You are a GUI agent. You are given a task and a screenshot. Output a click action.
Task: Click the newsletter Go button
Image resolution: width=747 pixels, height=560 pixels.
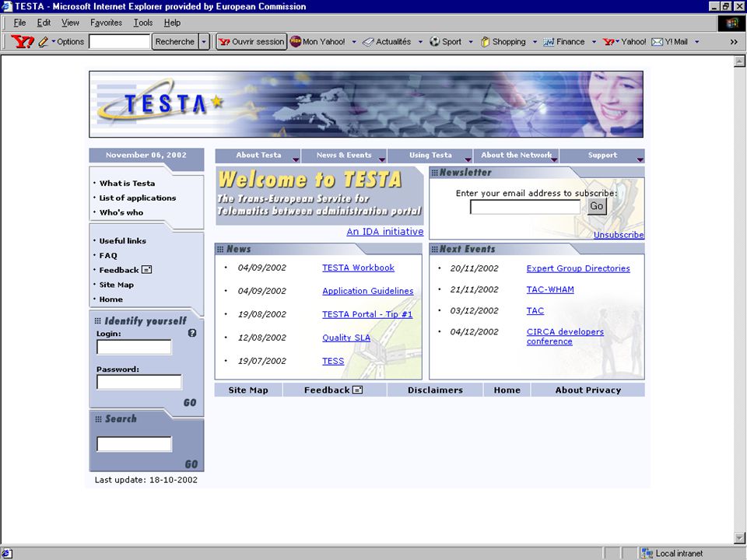(597, 207)
